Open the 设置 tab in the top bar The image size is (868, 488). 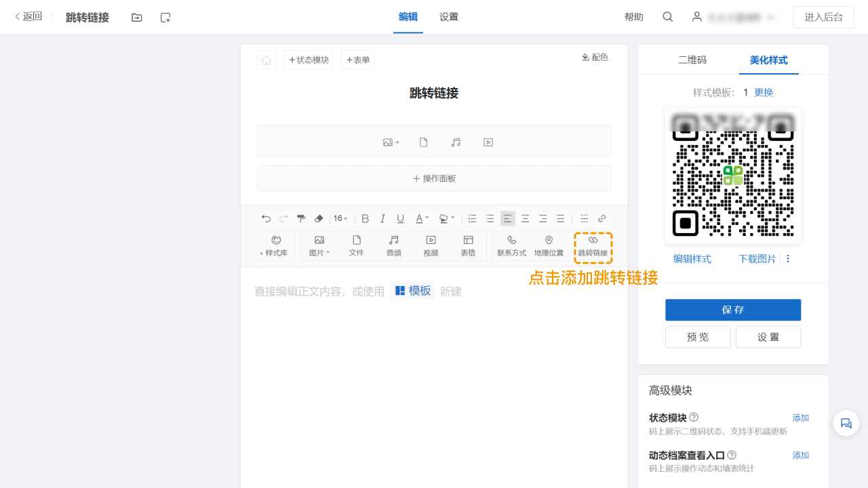(448, 17)
